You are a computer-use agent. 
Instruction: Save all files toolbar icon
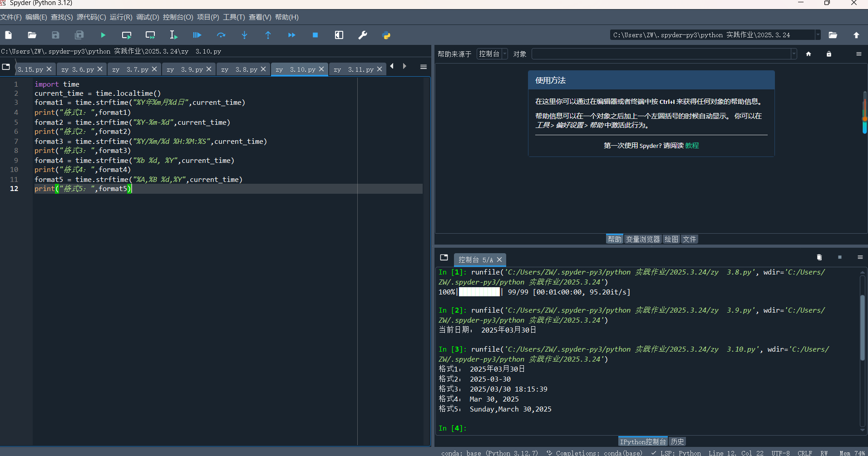(79, 35)
